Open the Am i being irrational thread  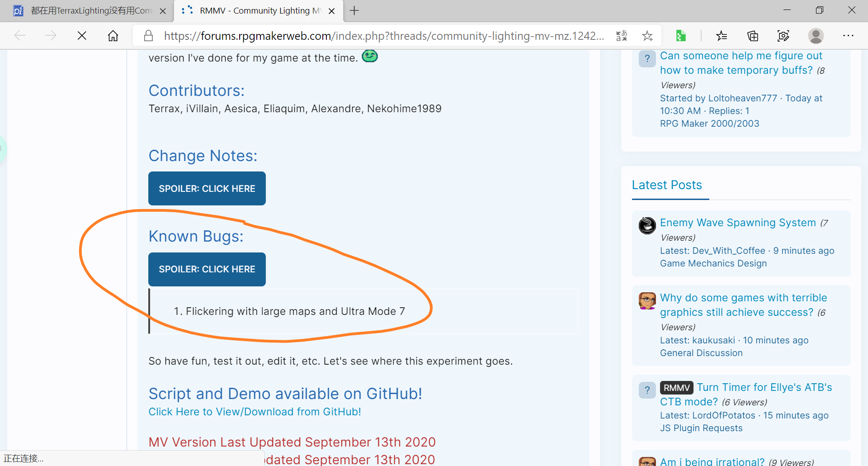(712, 461)
